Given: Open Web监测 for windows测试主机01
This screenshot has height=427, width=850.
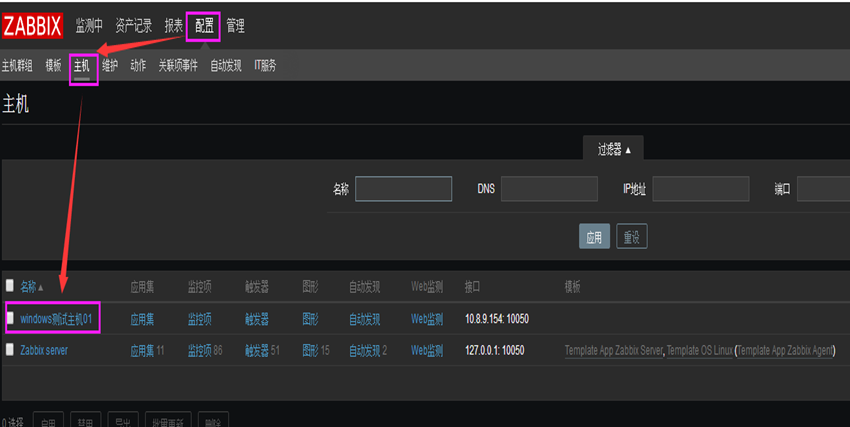Looking at the screenshot, I should [427, 319].
